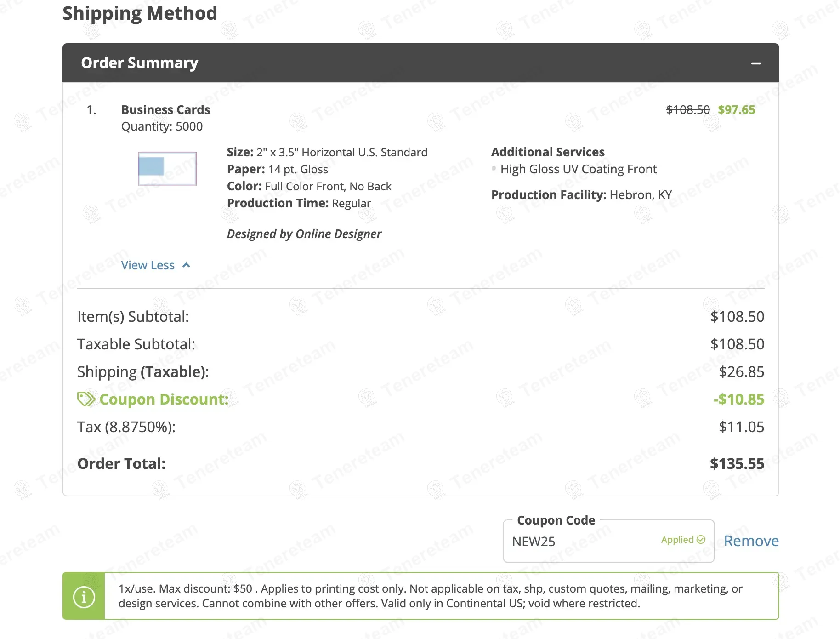Click the info icon in green banner
The width and height of the screenshot is (840, 639).
pos(84,597)
